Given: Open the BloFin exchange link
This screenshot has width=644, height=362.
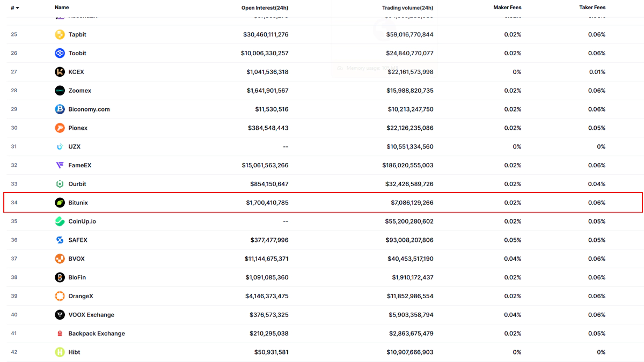Looking at the screenshot, I should tap(77, 277).
